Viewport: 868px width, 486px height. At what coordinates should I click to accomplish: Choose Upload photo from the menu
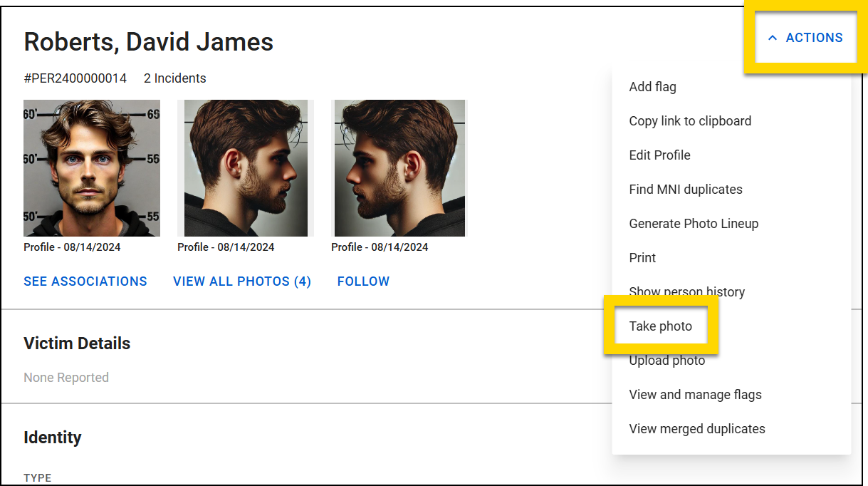coord(666,360)
